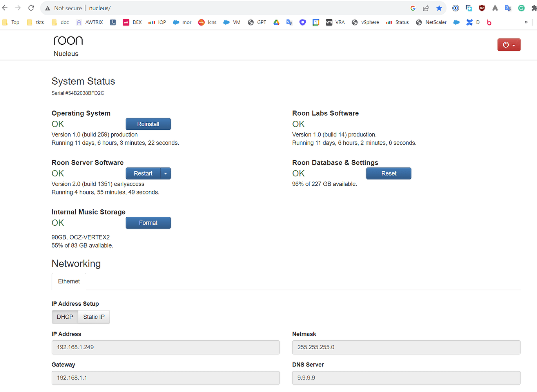
Task: Select DHCP address setup
Action: (x=65, y=317)
